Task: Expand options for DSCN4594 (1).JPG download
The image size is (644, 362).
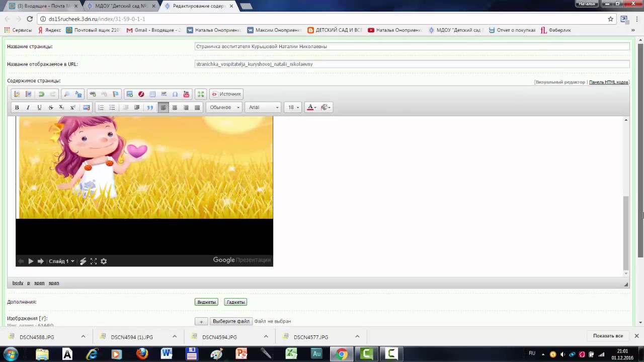Action: click(175, 336)
